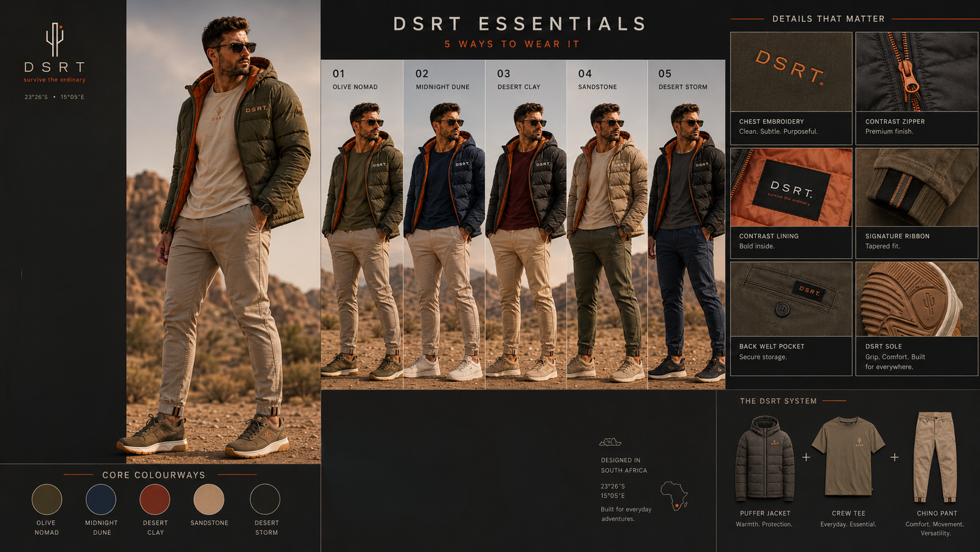Click the CORE COLOURWAYS heading
This screenshot has height=552, width=980.
(x=154, y=475)
